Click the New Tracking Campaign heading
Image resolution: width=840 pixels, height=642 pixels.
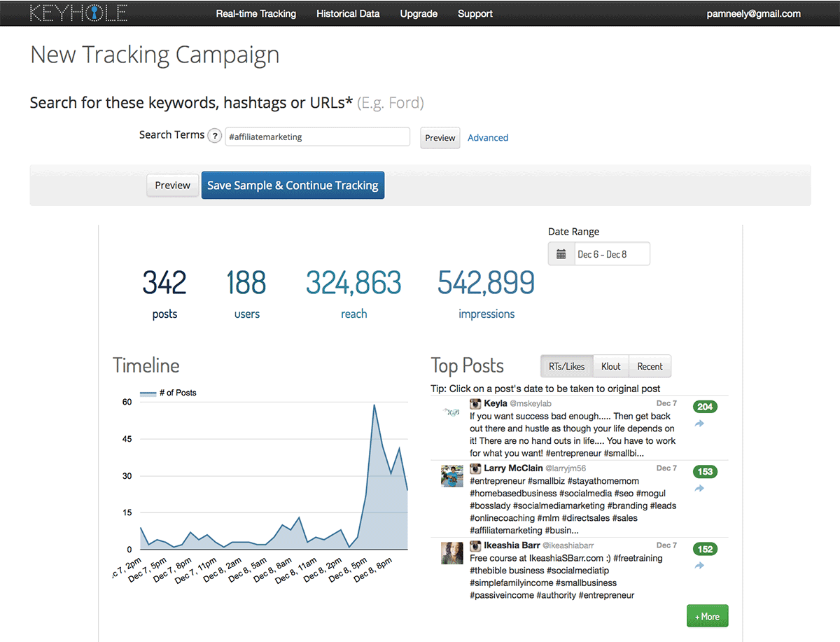point(155,55)
